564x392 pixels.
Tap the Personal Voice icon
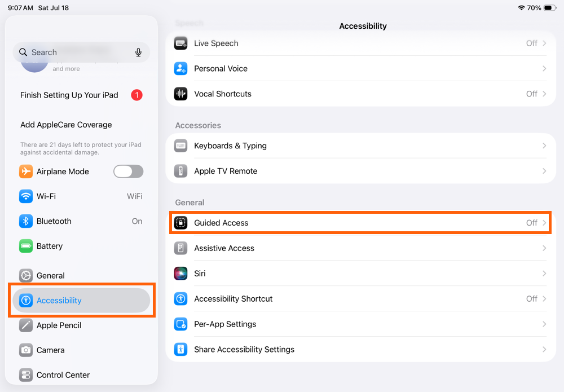pyautogui.click(x=180, y=68)
